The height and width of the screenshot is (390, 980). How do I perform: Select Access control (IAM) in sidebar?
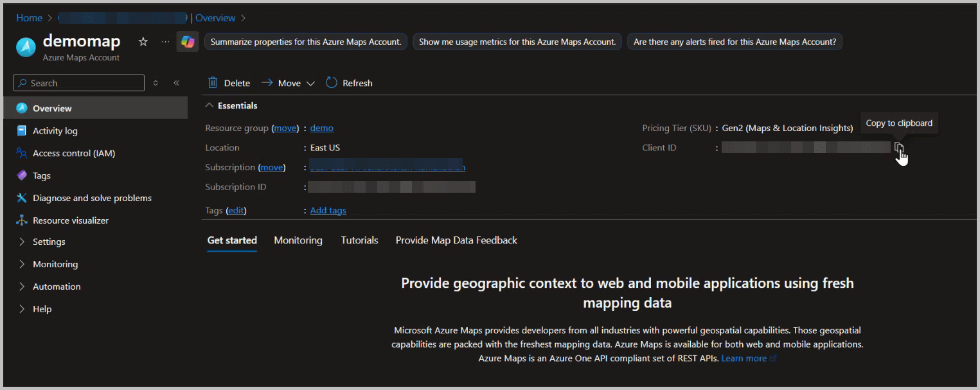click(x=75, y=153)
